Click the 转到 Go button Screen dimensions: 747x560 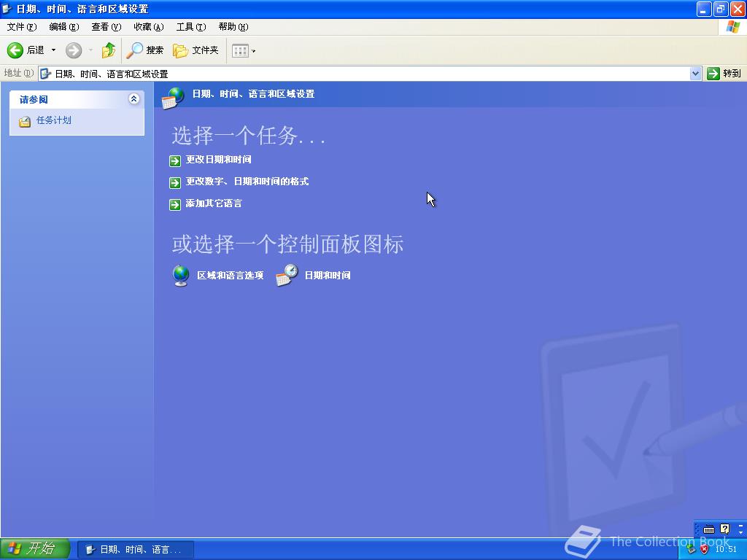[724, 74]
